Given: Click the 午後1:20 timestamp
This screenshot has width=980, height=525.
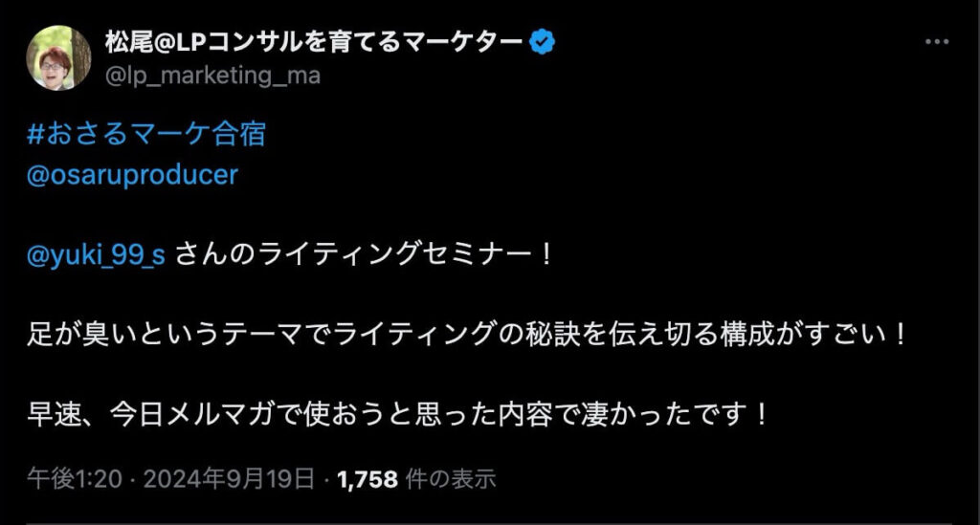Looking at the screenshot, I should 75,479.
